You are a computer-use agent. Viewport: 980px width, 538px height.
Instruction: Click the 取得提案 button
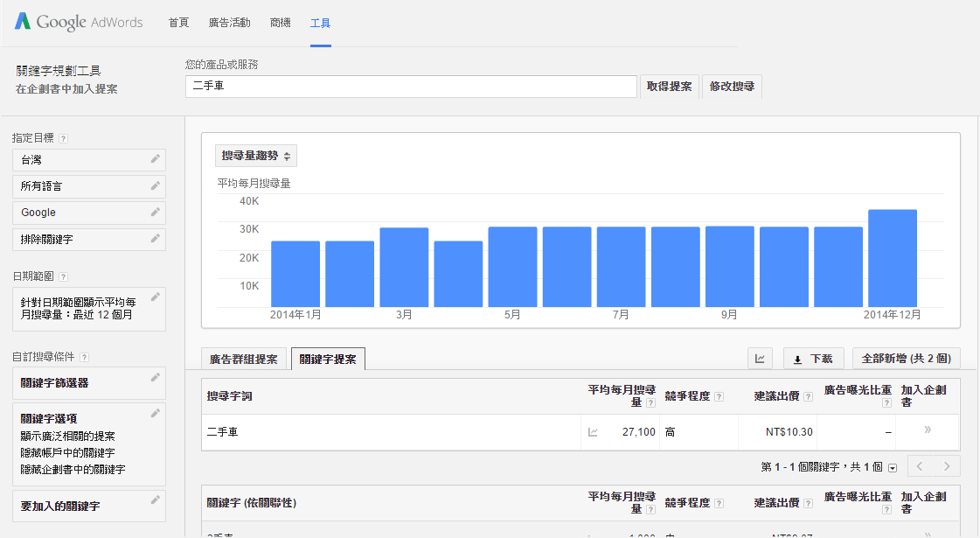[x=670, y=87]
